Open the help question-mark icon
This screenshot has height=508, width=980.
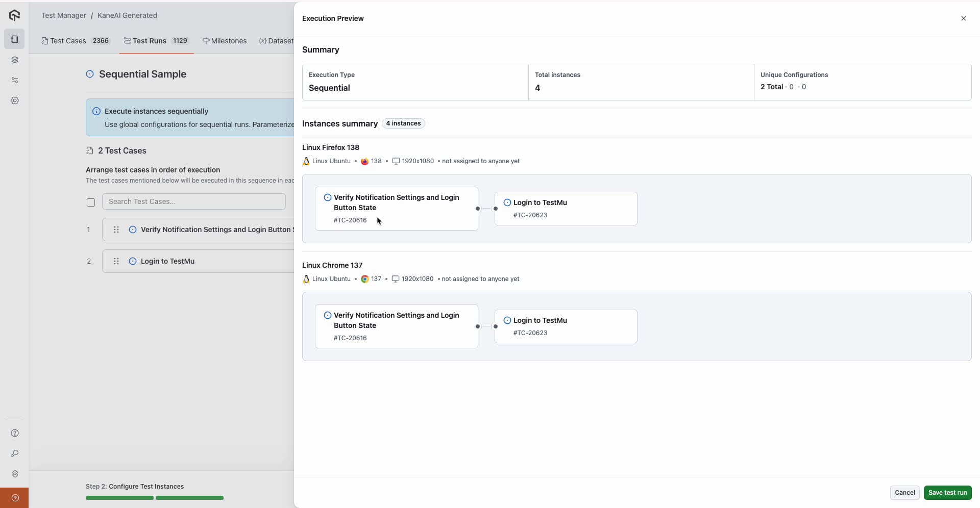pos(14,433)
